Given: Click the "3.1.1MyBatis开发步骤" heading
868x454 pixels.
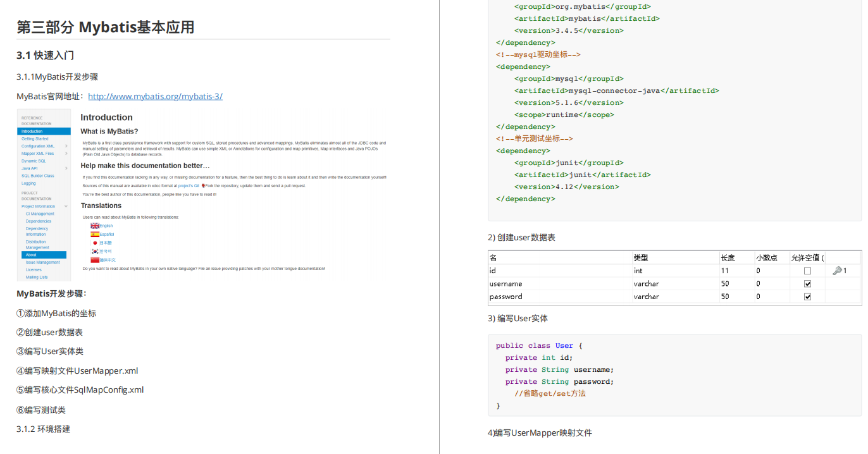Looking at the screenshot, I should pyautogui.click(x=57, y=77).
